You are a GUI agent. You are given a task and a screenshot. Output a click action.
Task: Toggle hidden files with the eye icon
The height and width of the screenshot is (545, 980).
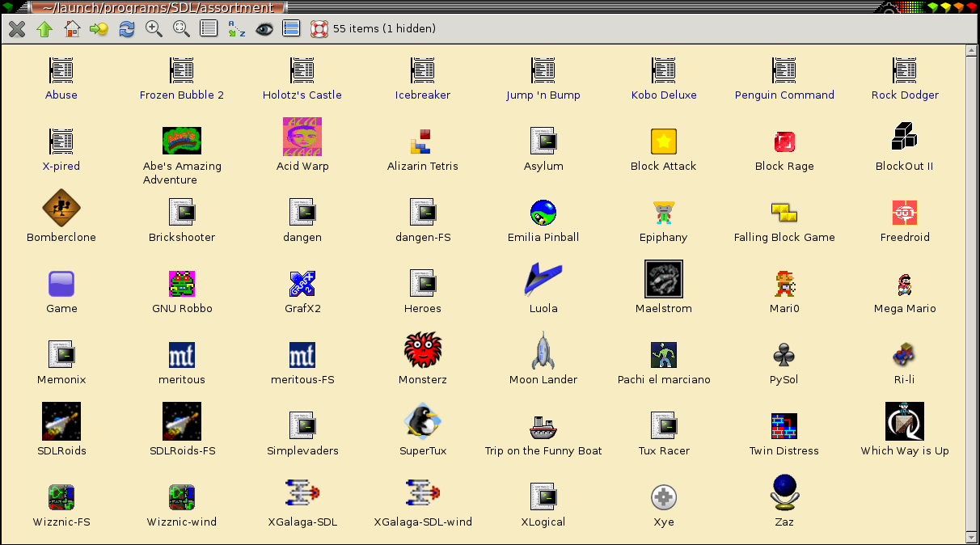tap(264, 29)
